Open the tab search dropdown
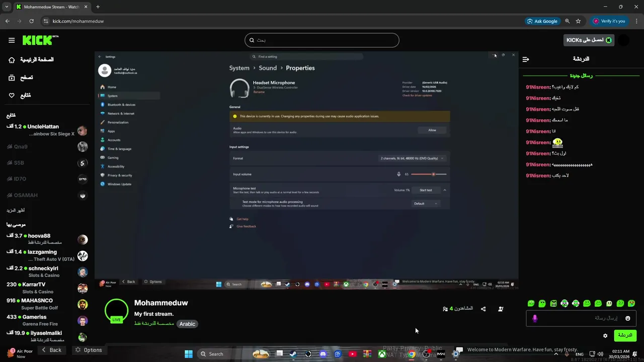The height and width of the screenshot is (362, 644). pos(7,7)
